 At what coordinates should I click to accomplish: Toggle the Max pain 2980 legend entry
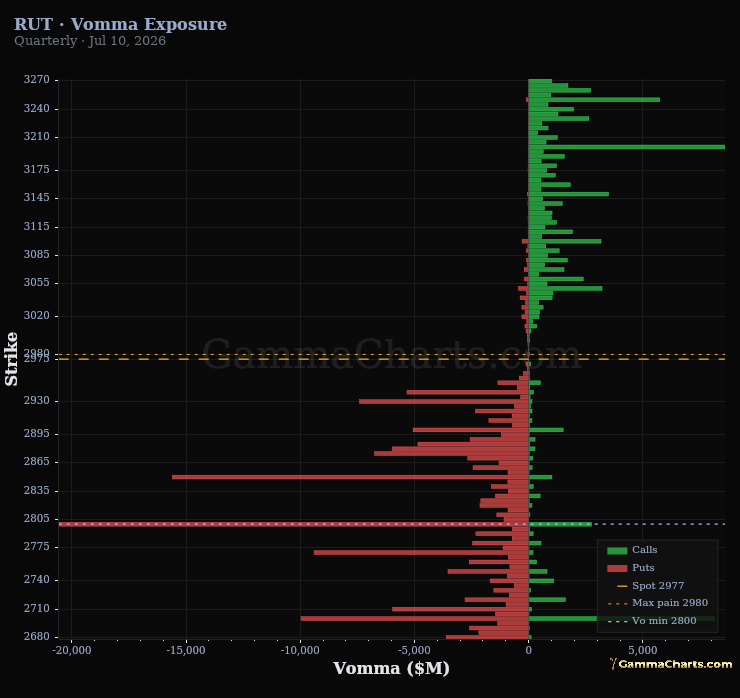[x=657, y=603]
